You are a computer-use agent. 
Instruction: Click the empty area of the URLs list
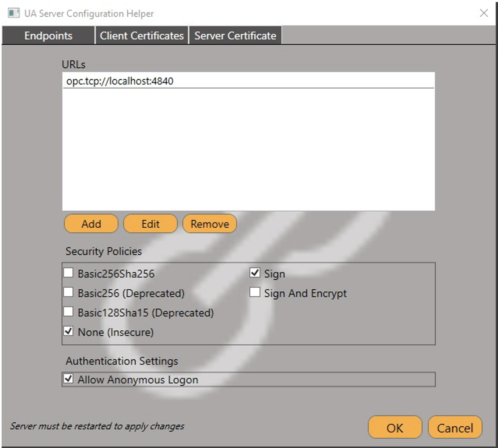tap(248, 150)
